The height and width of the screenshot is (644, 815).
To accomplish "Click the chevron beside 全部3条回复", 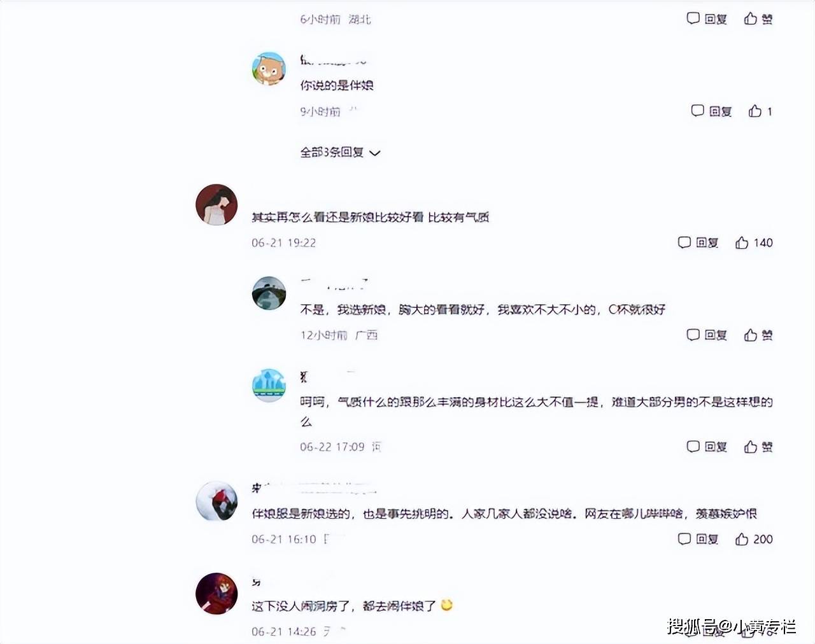I will [375, 153].
